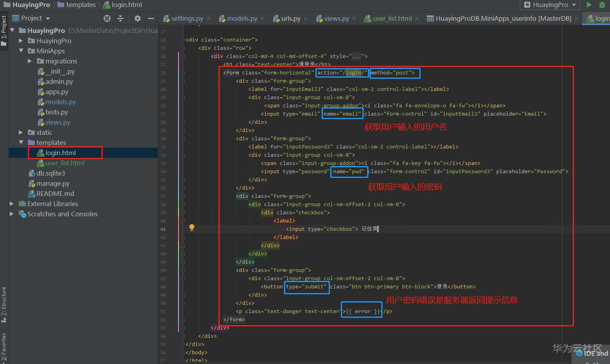Select models.py in the project tree
The height and width of the screenshot is (364, 610).
pyautogui.click(x=60, y=102)
